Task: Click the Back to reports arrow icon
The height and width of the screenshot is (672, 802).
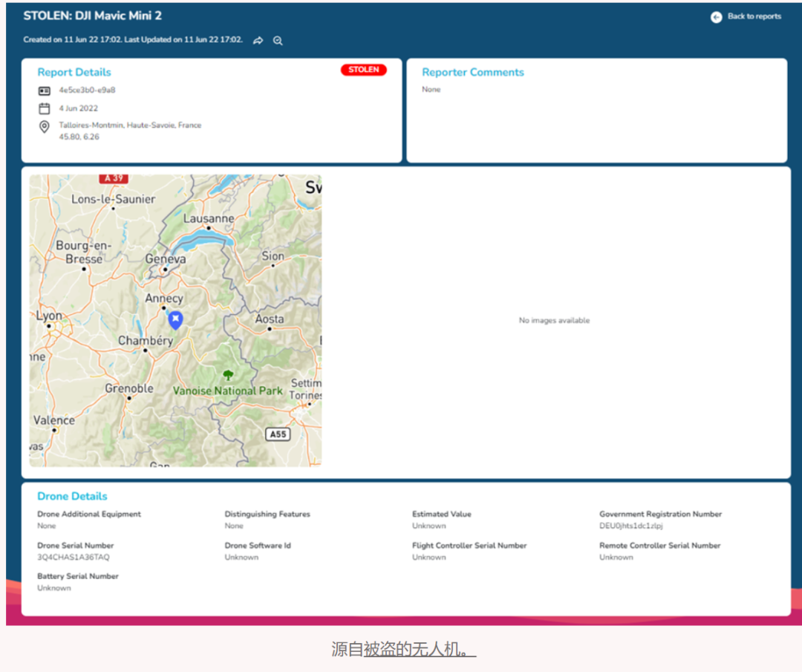Action: click(x=716, y=17)
